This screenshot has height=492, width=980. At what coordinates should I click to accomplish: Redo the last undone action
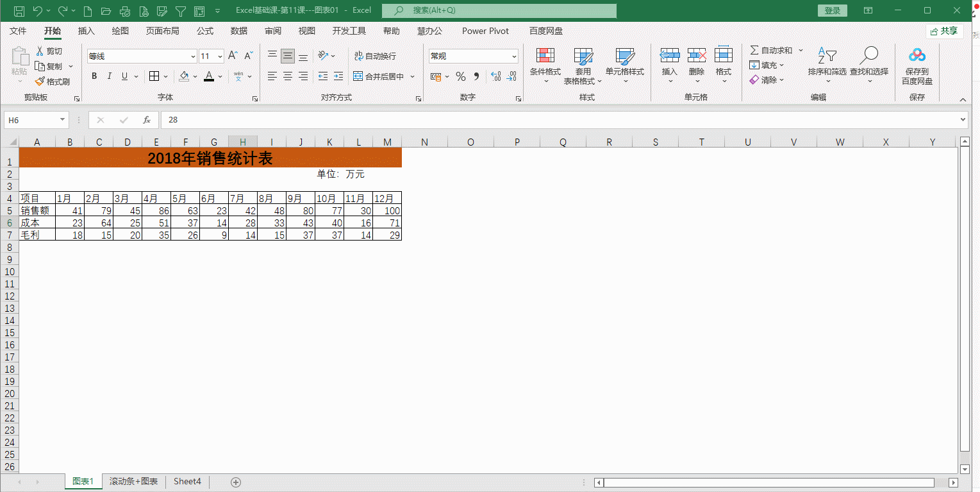click(x=63, y=11)
